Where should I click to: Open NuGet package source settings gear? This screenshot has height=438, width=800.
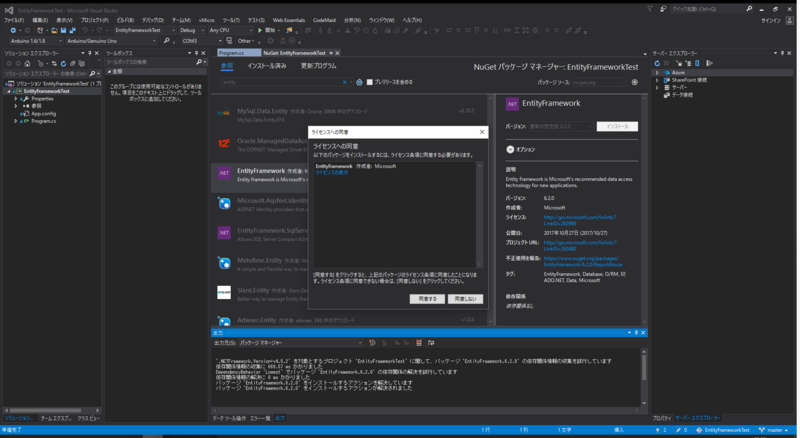pos(635,82)
